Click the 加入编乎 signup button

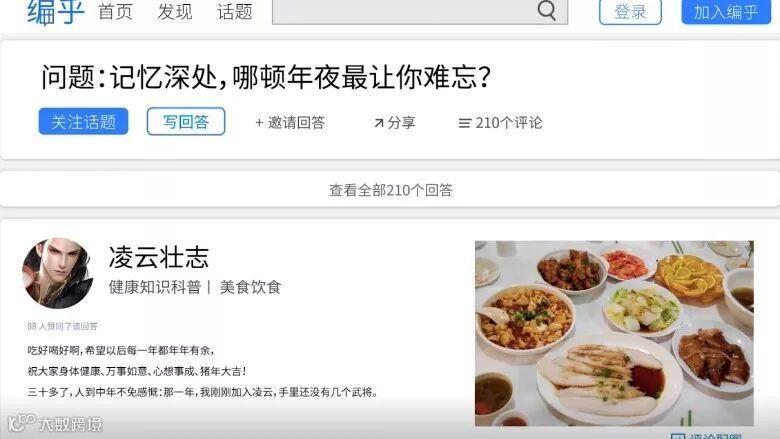[726, 12]
